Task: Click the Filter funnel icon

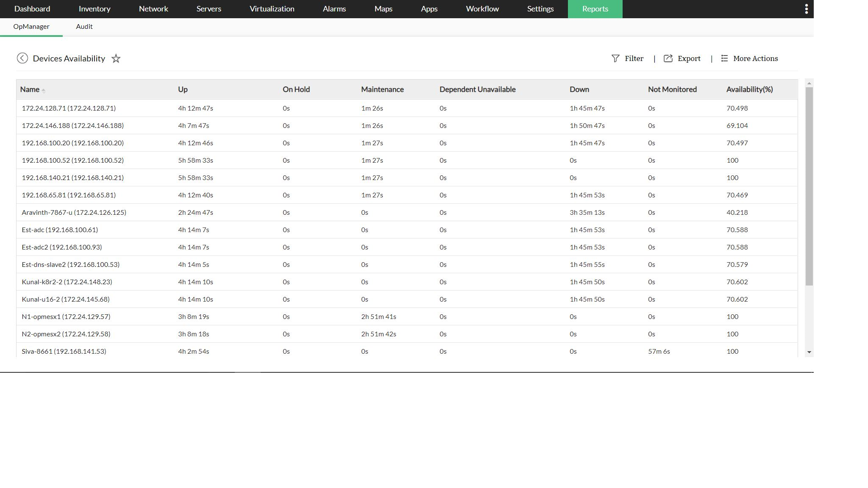Action: pos(615,58)
